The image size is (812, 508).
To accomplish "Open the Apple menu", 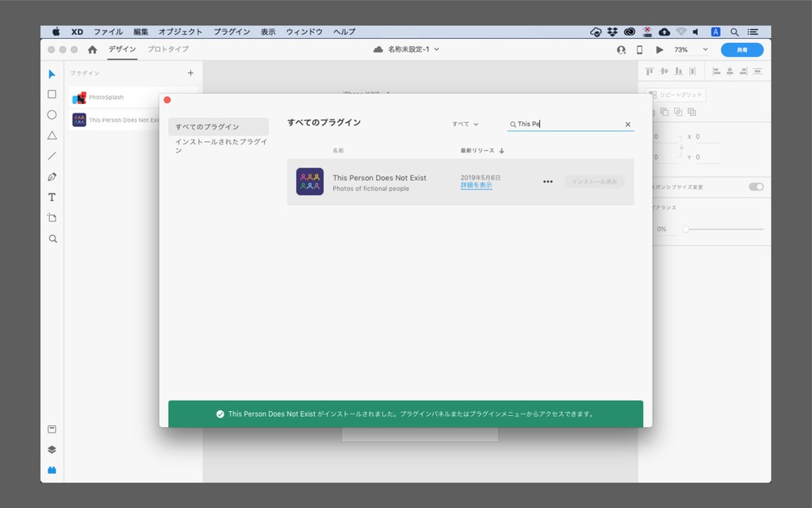I will point(56,32).
